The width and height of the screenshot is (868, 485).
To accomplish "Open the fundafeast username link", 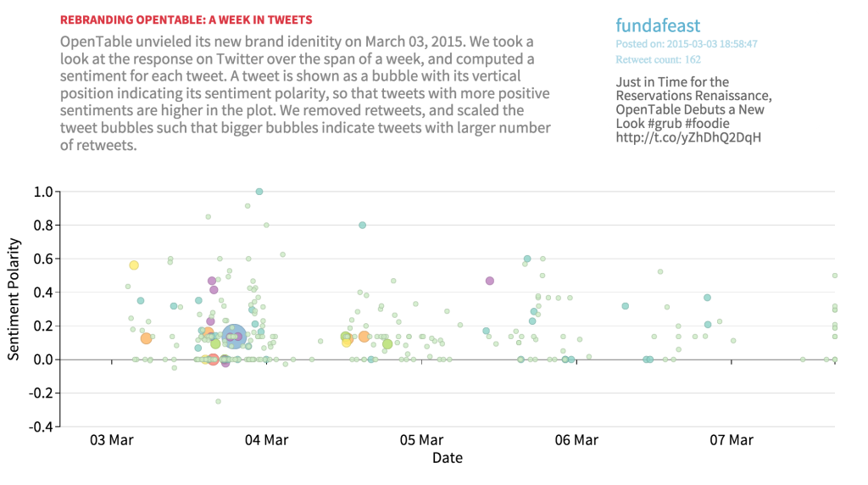I will pyautogui.click(x=658, y=25).
